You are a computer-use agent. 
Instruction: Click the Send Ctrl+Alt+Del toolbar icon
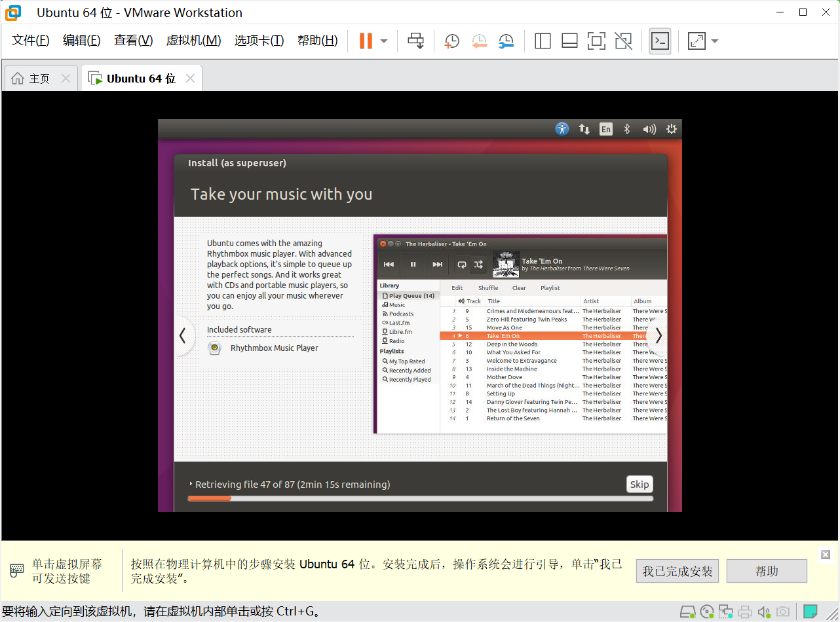[x=415, y=41]
